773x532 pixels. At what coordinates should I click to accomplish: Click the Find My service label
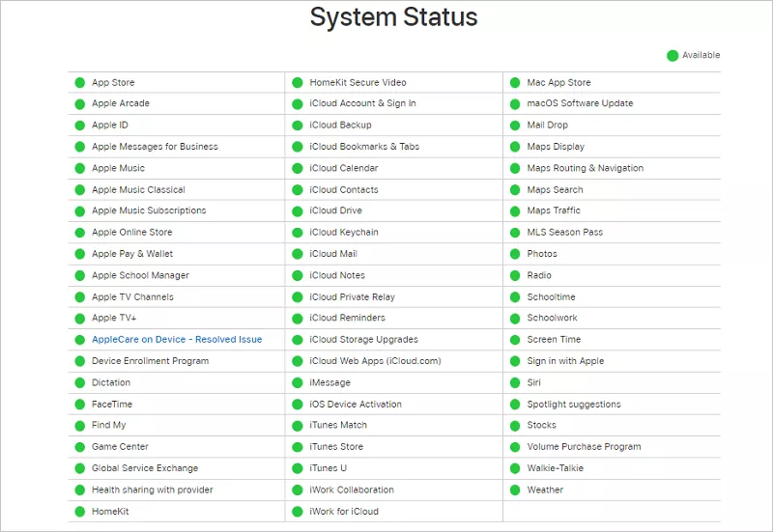click(108, 425)
